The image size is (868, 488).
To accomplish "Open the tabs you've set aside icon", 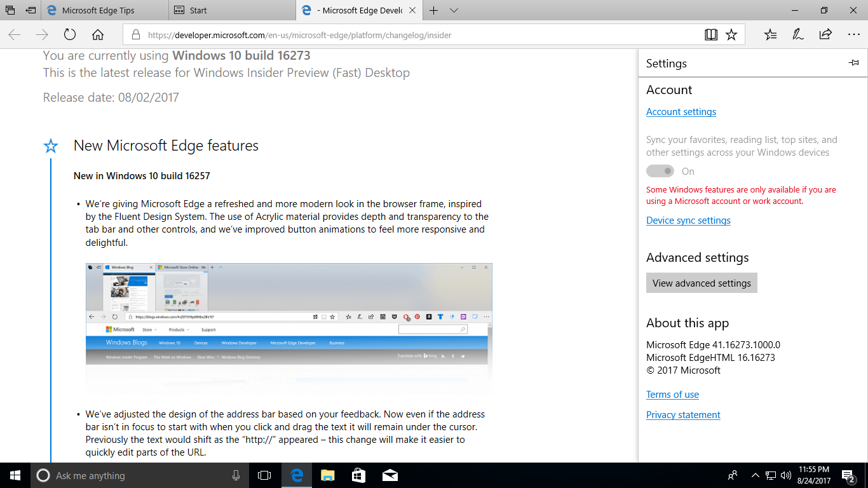I will pos(10,10).
